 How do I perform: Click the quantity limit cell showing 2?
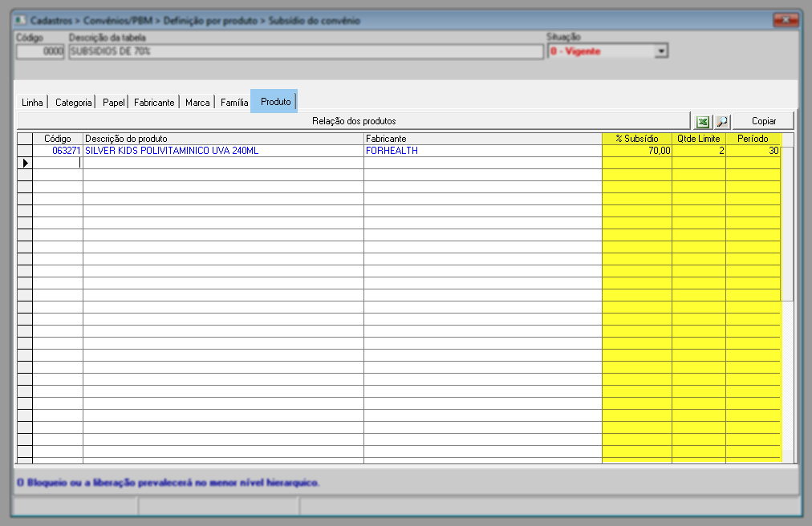pos(699,151)
